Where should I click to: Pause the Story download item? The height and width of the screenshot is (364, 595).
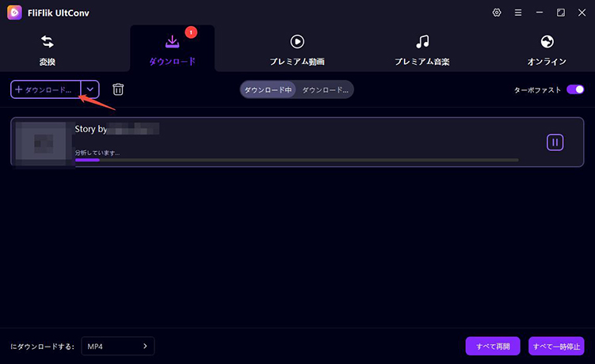pos(555,142)
